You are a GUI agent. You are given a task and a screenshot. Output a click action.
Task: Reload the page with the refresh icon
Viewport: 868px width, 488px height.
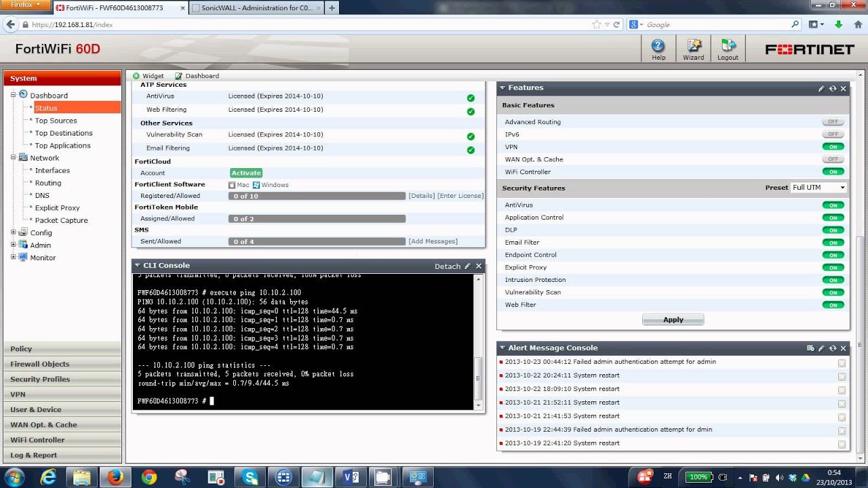[x=617, y=24]
